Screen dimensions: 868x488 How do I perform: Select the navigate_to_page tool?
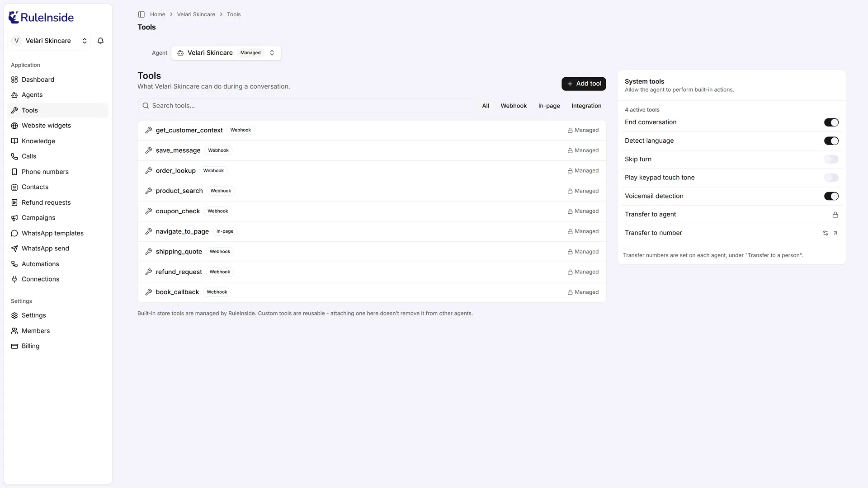(x=372, y=231)
